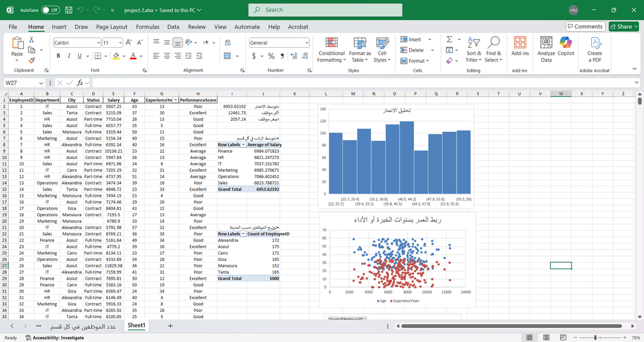Viewport: 644px width, 342px height.
Task: Click the Share button
Action: pyautogui.click(x=624, y=26)
